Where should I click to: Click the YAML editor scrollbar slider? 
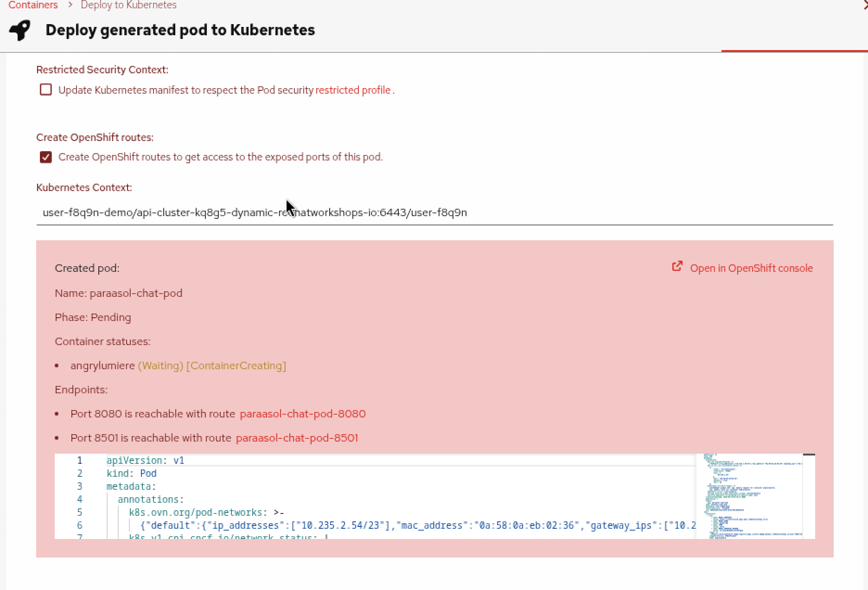(809, 455)
